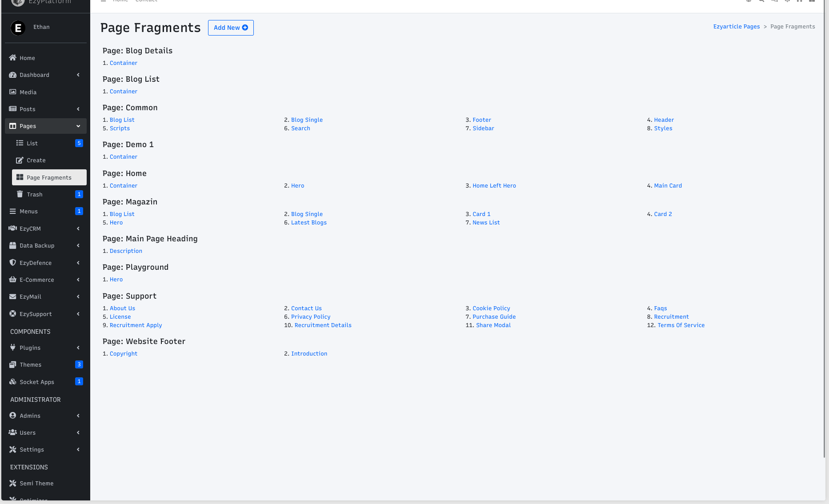Click the Home house icon in sidebar
This screenshot has height=504, width=829.
[13, 58]
